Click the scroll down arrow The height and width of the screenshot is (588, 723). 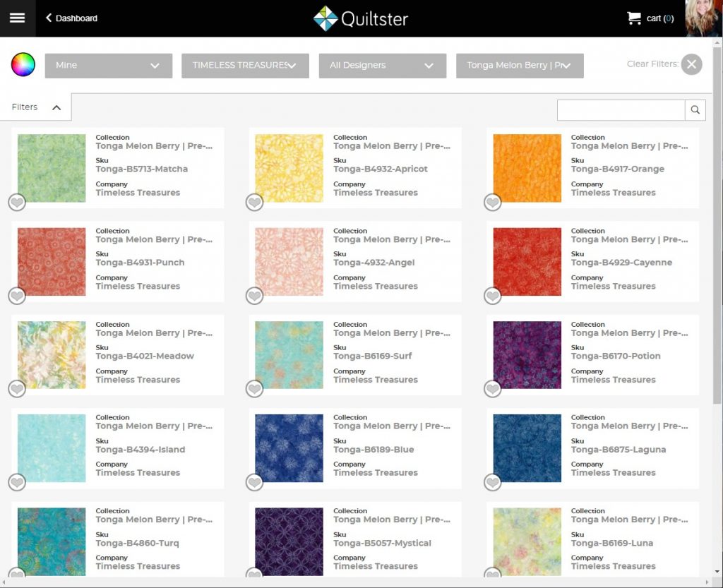717,572
